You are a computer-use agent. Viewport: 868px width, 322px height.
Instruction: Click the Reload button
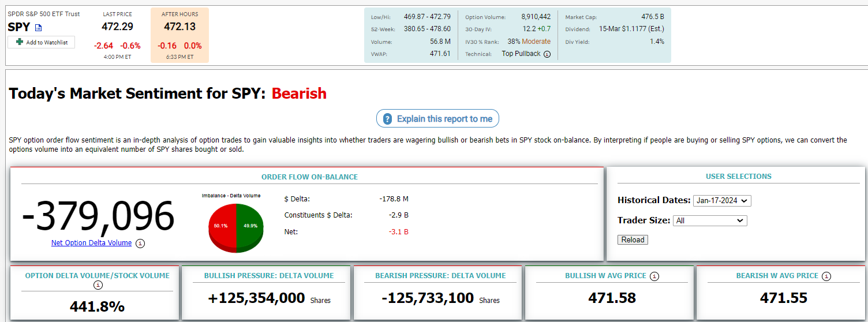[633, 239]
